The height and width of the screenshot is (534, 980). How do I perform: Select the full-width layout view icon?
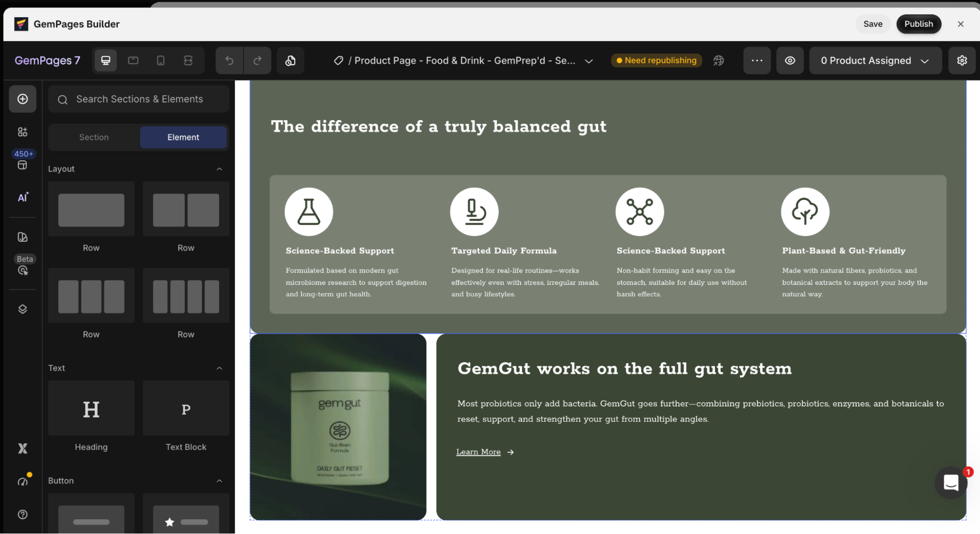click(x=188, y=60)
